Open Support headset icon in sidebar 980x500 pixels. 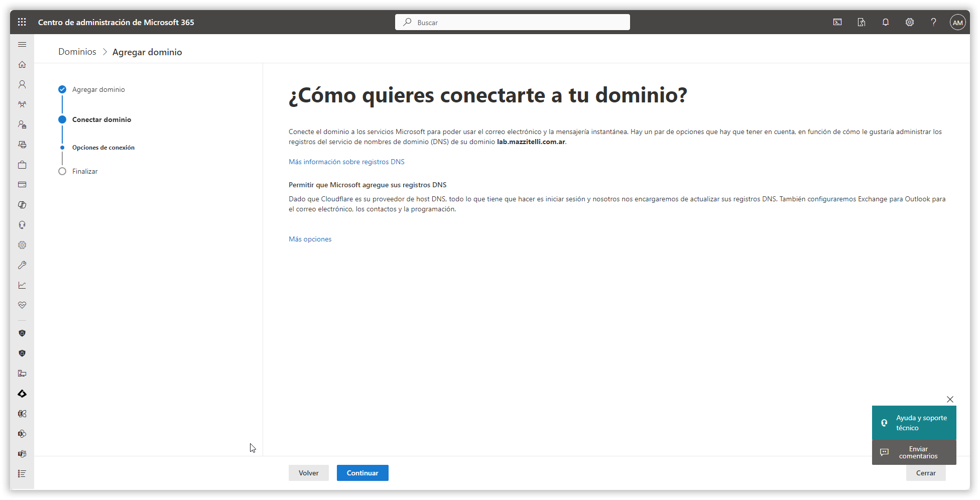22,225
